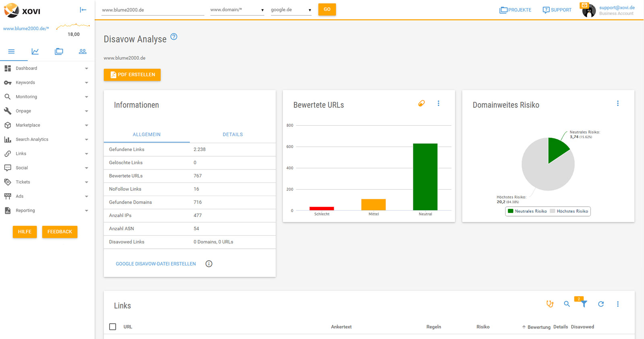This screenshot has height=339, width=644.
Task: Open the mail notification icon
Action: click(x=584, y=5)
